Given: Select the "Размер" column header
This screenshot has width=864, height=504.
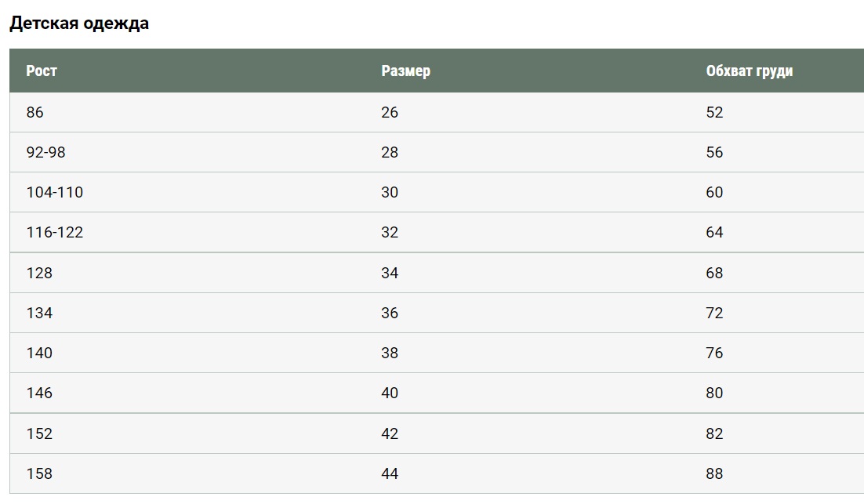Looking at the screenshot, I should tap(405, 71).
